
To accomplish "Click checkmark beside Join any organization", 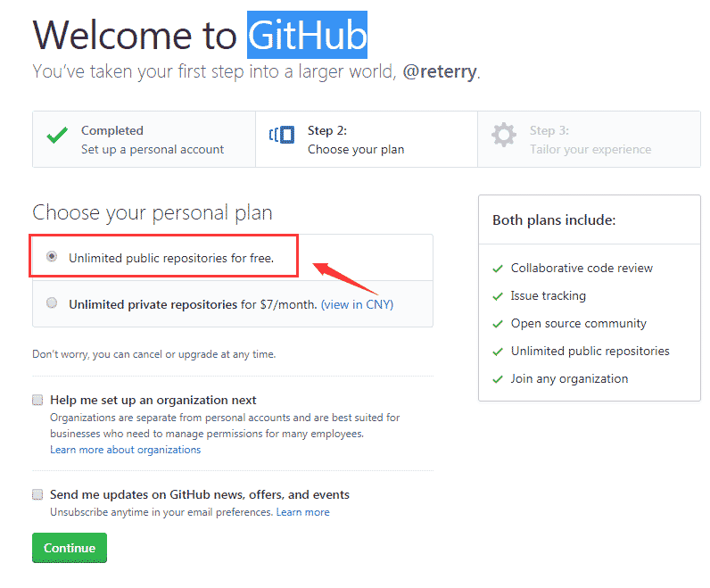I will [498, 379].
